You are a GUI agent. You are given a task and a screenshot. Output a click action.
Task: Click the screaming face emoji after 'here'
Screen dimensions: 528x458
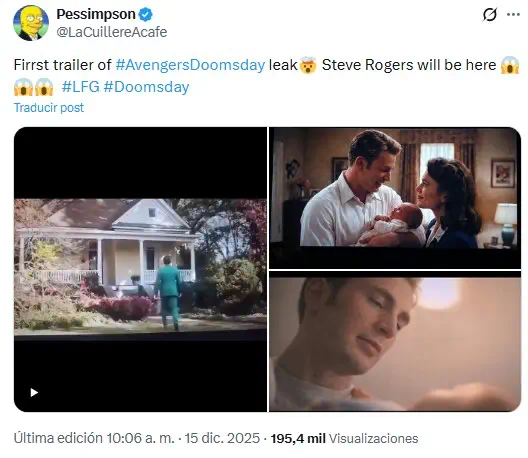pyautogui.click(x=510, y=65)
